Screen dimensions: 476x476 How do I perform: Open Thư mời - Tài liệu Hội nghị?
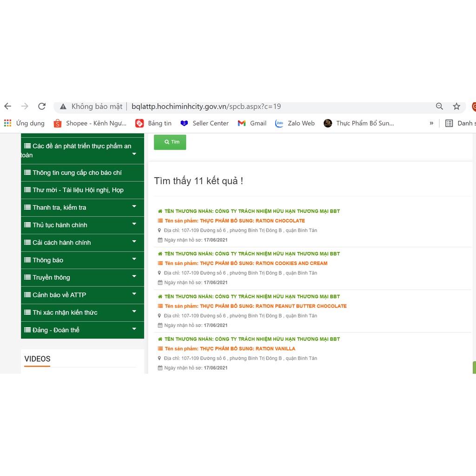[x=78, y=190]
